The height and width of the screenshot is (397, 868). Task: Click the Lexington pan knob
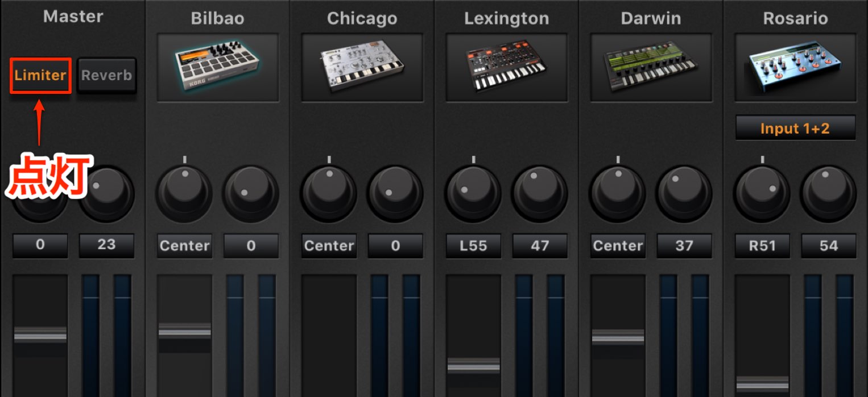[473, 193]
